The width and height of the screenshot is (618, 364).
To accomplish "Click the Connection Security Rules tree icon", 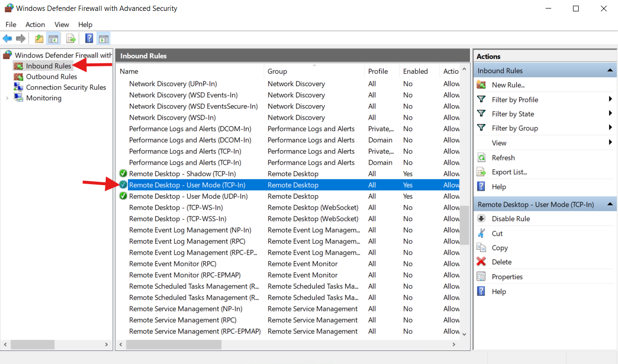I will click(x=18, y=87).
